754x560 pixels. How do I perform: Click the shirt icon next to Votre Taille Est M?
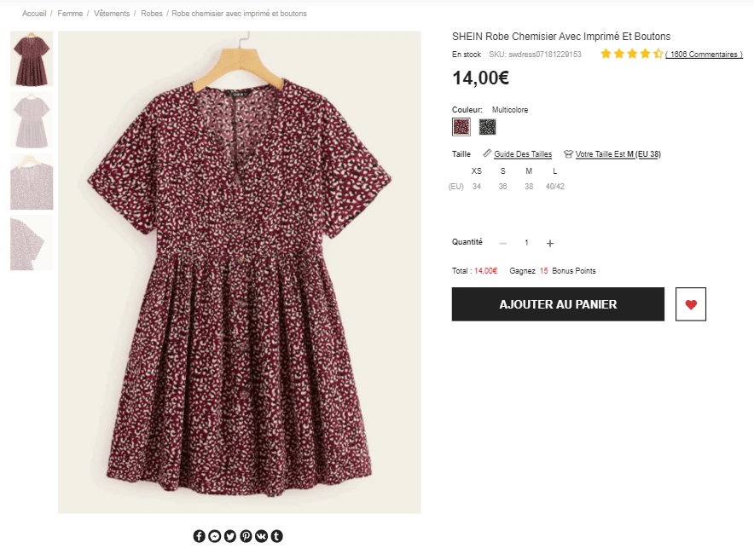567,154
